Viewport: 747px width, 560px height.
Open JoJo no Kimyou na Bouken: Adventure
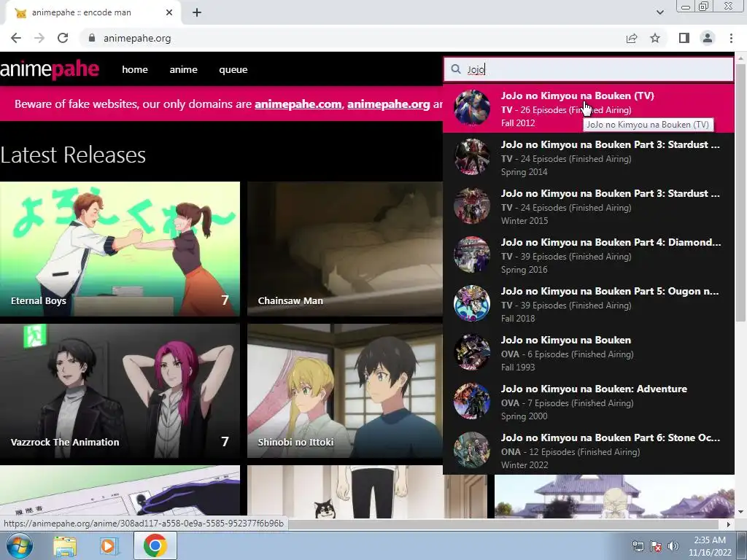(589, 402)
